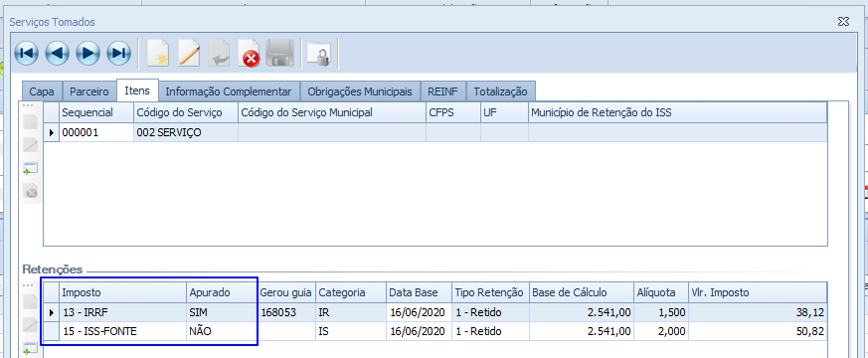Jump to the last record
868x358 pixels.
[118, 54]
